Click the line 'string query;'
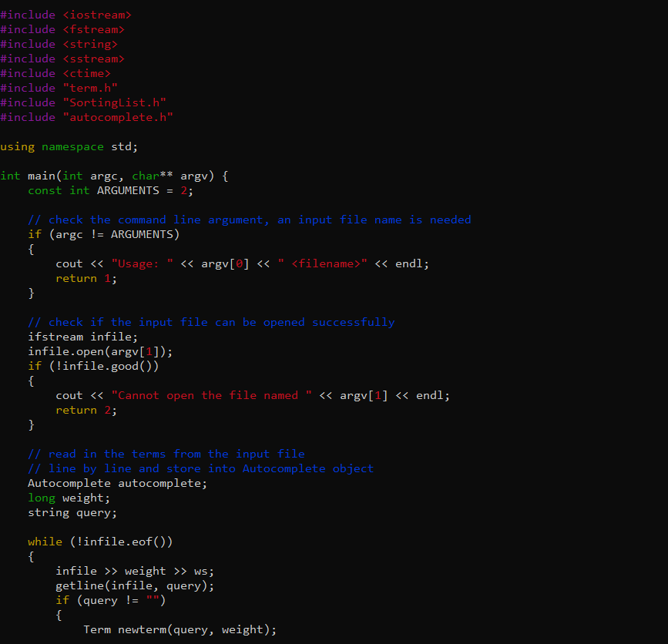 point(72,513)
